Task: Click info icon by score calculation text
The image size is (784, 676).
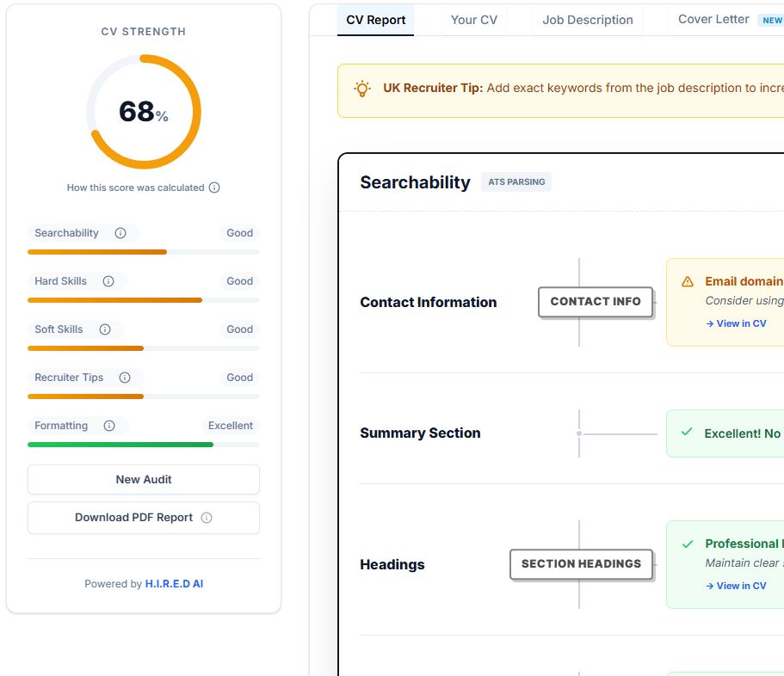Action: pos(214,187)
